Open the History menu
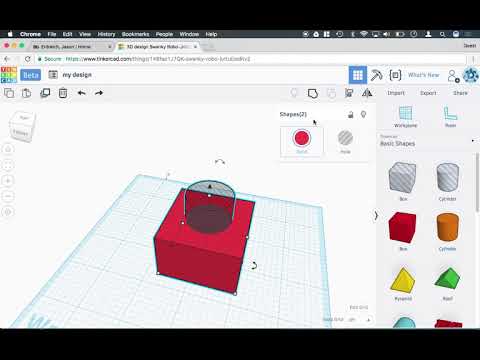The image size is (480, 360). coord(106,34)
